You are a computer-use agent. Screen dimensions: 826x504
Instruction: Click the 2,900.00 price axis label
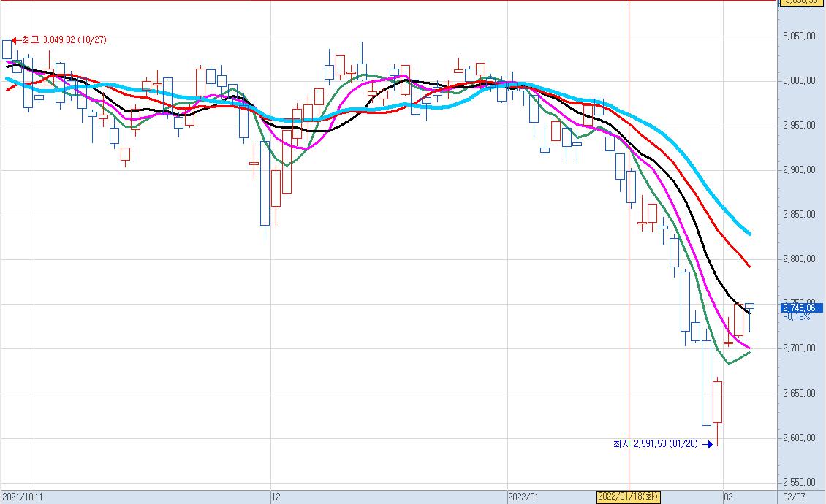pyautogui.click(x=799, y=169)
